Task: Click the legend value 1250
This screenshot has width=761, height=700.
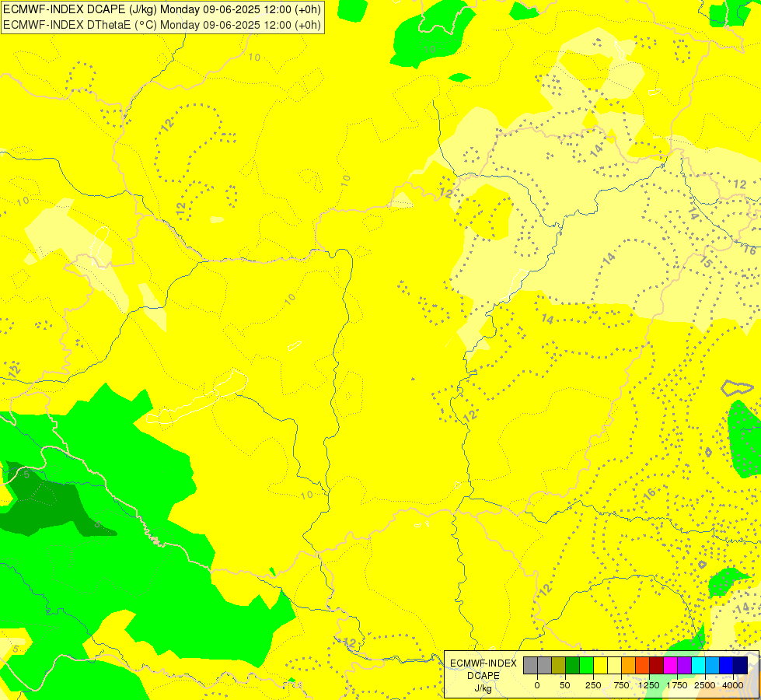Action: pyautogui.click(x=649, y=685)
